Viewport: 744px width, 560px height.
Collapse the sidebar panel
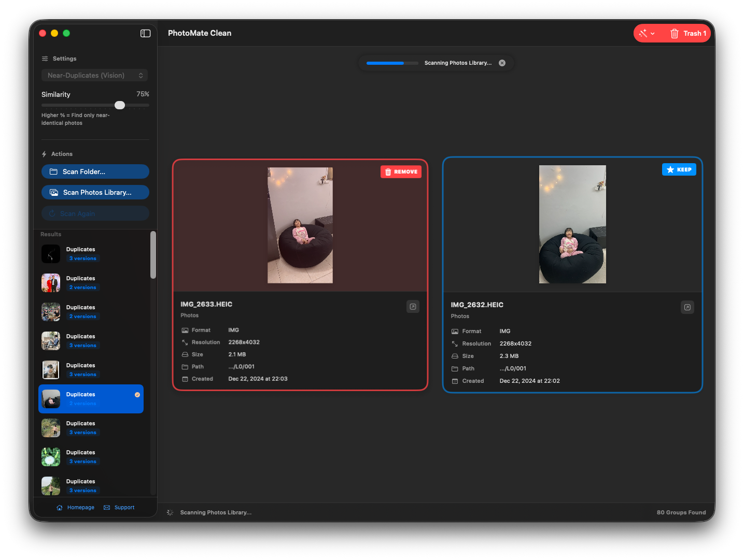[x=145, y=33]
